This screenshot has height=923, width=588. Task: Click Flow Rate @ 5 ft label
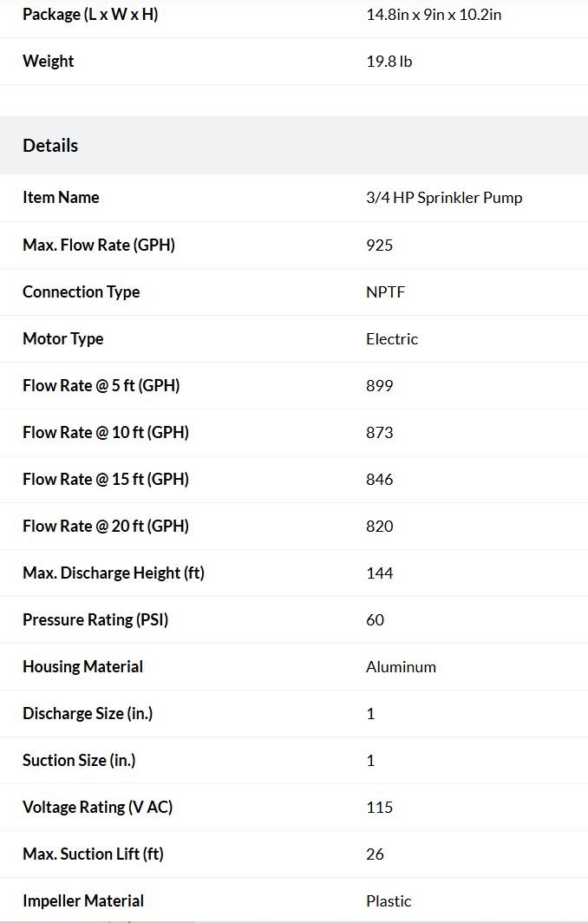click(101, 385)
